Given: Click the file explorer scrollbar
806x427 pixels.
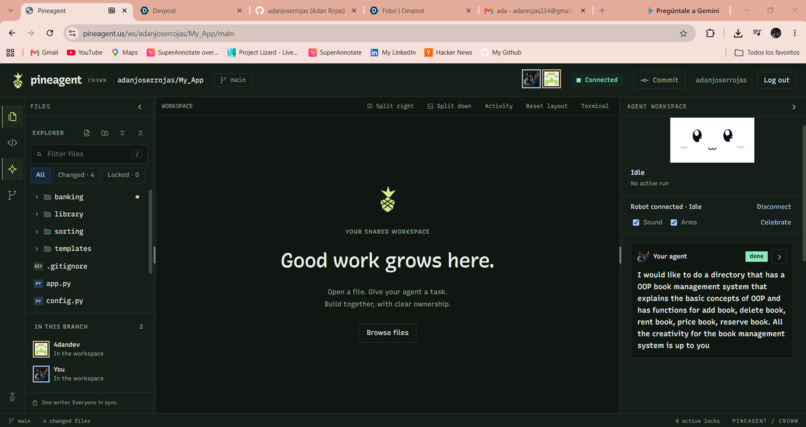Looking at the screenshot, I should (x=151, y=232).
